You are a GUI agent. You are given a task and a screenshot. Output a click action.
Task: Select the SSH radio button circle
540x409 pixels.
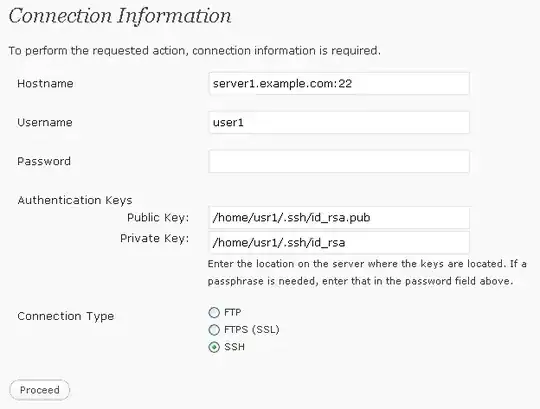[214, 347]
